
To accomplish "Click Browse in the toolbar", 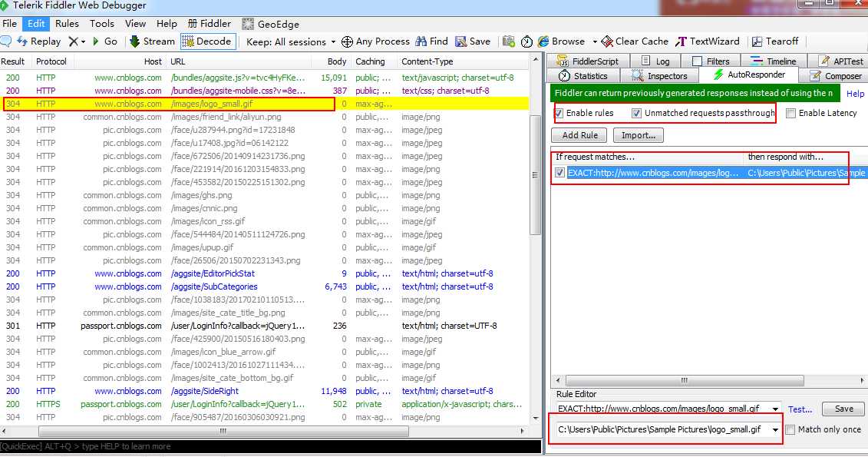I will [x=561, y=41].
